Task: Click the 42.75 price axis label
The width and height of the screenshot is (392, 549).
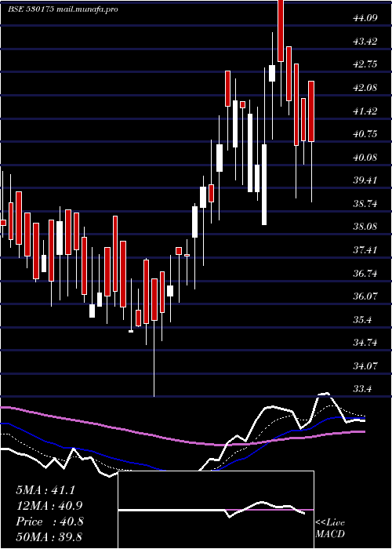Action: click(x=365, y=64)
